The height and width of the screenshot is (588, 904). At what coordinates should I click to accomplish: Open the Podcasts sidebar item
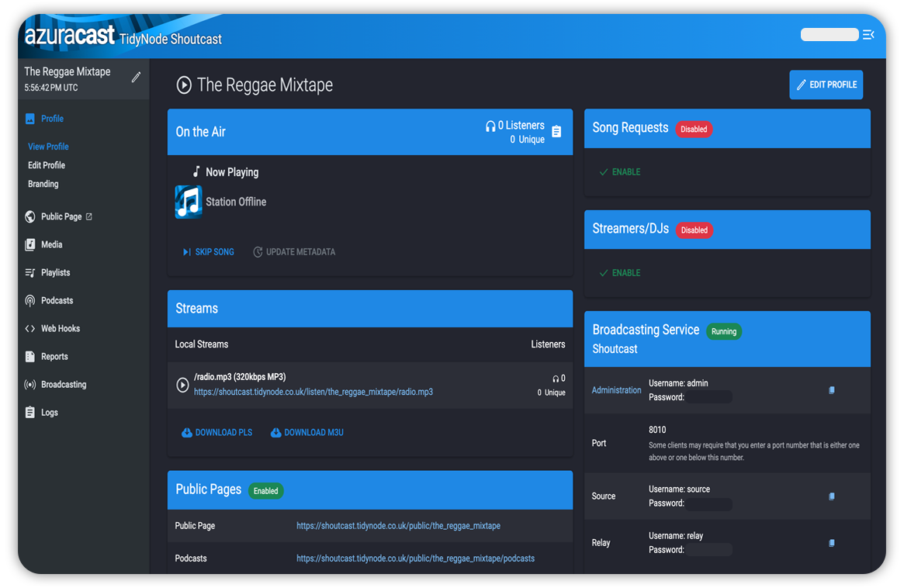pos(57,300)
